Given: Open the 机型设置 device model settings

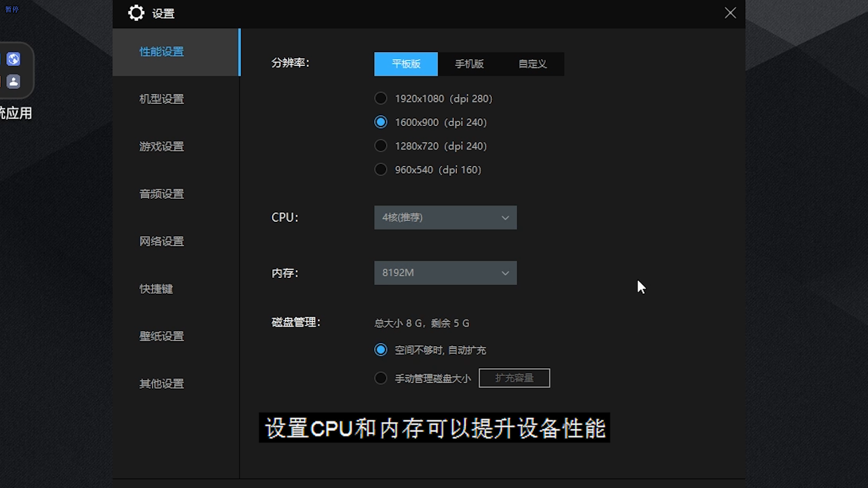Looking at the screenshot, I should (161, 99).
